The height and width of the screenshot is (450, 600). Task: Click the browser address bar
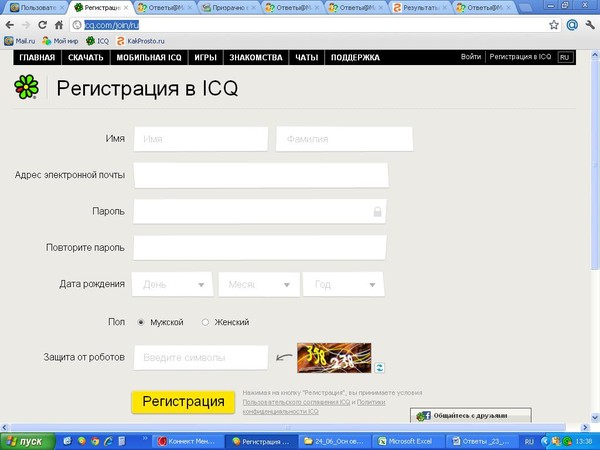point(308,25)
